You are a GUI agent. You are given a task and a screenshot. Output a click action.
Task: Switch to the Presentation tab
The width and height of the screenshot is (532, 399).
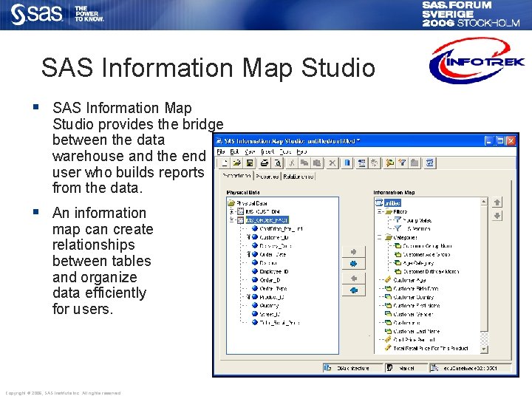237,176
